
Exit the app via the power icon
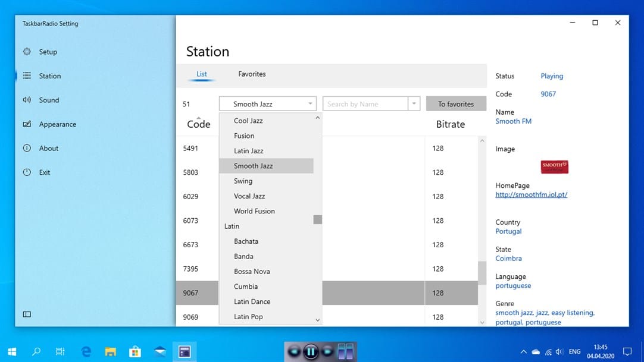[26, 172]
